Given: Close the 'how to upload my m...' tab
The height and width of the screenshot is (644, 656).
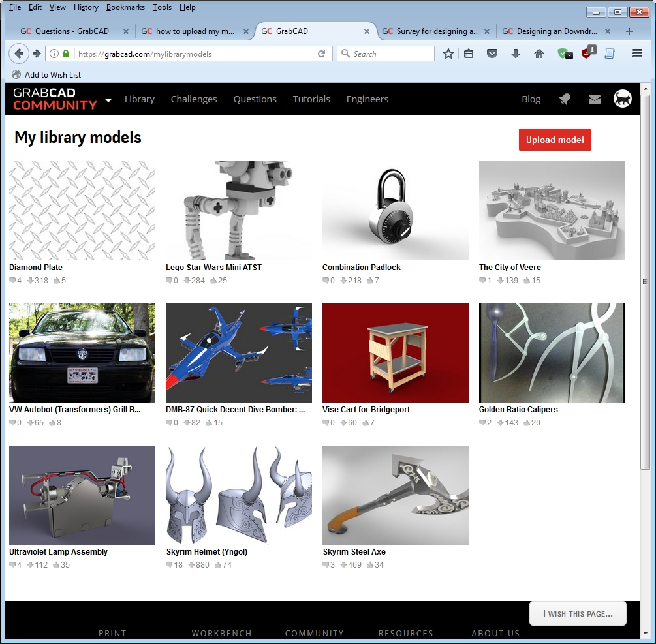Looking at the screenshot, I should click(x=246, y=31).
